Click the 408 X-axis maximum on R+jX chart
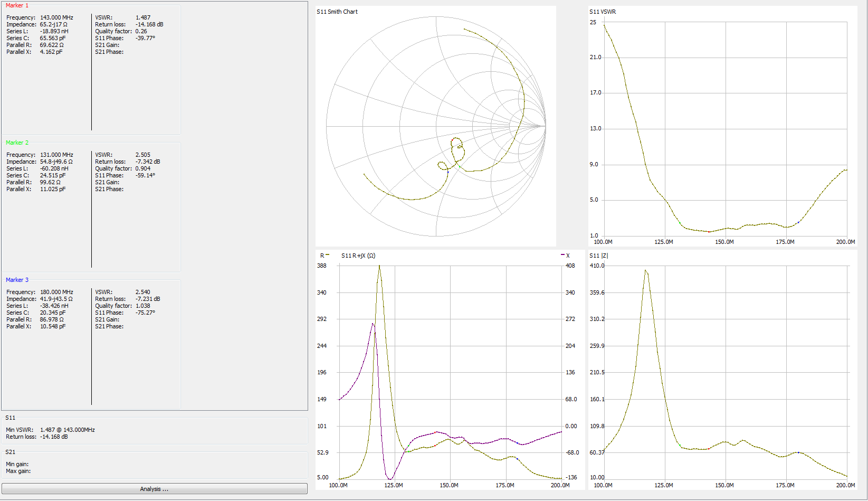This screenshot has height=501, width=868. (570, 266)
